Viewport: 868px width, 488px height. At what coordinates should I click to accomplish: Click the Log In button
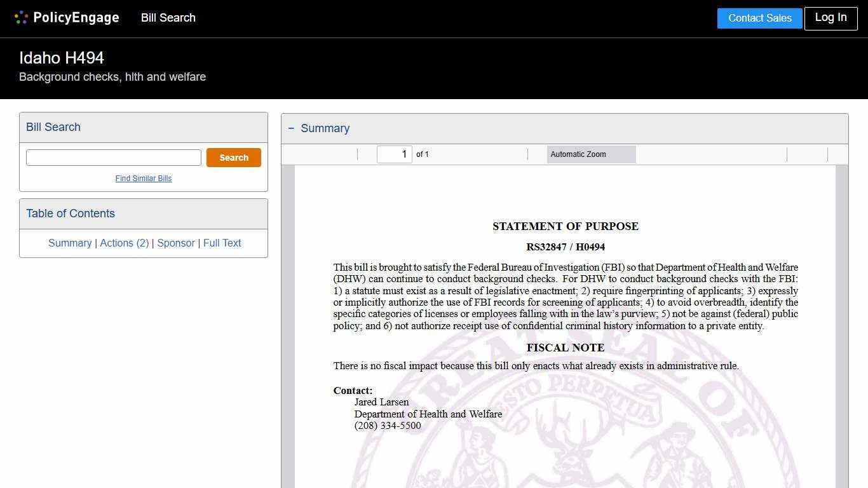click(831, 18)
